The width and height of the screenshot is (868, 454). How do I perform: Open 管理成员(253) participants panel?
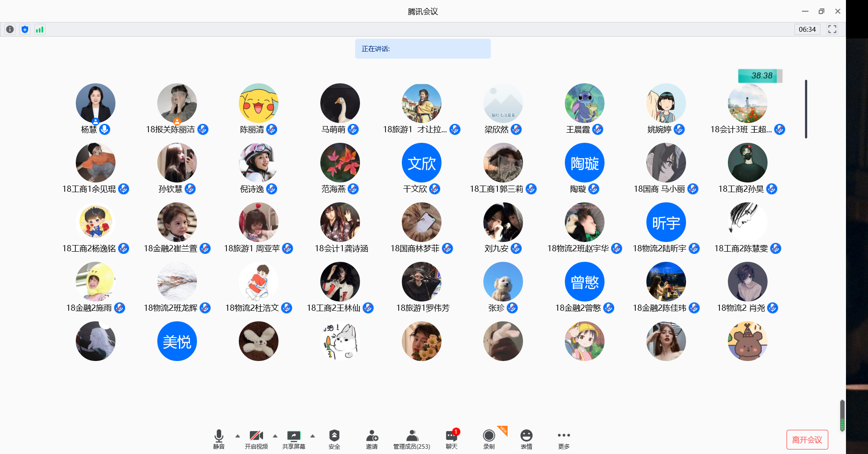(x=412, y=439)
